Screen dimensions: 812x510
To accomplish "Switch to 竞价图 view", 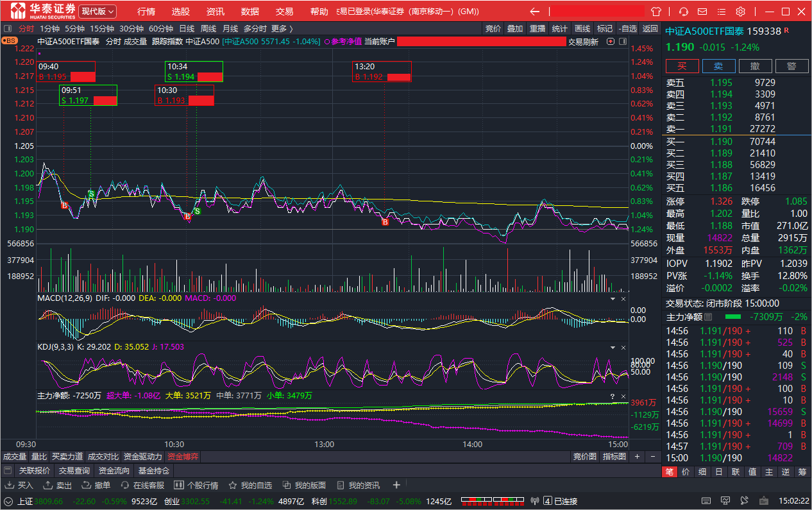I will (x=584, y=457).
